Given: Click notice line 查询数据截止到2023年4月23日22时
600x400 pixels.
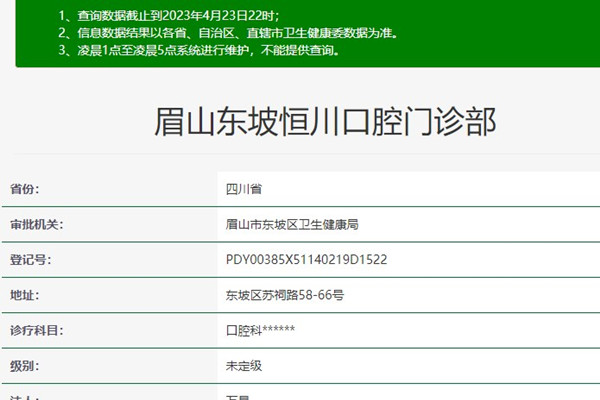Looking at the screenshot, I should click(x=169, y=16).
